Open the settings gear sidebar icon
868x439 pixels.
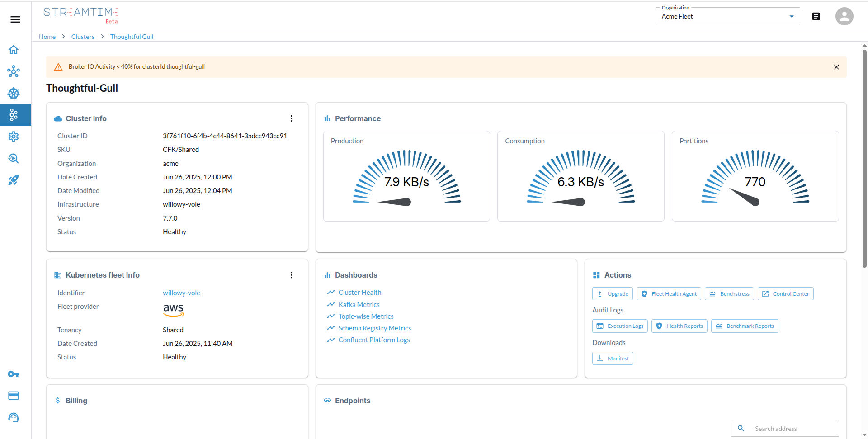point(14,137)
